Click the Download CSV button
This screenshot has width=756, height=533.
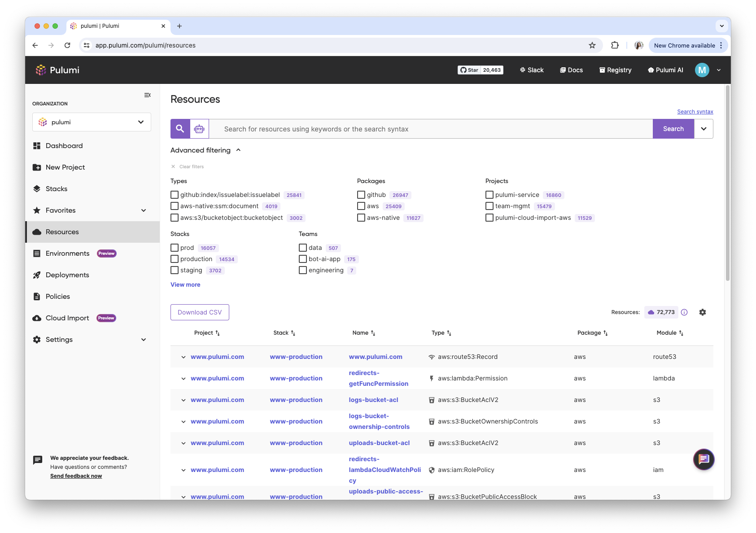[200, 312]
